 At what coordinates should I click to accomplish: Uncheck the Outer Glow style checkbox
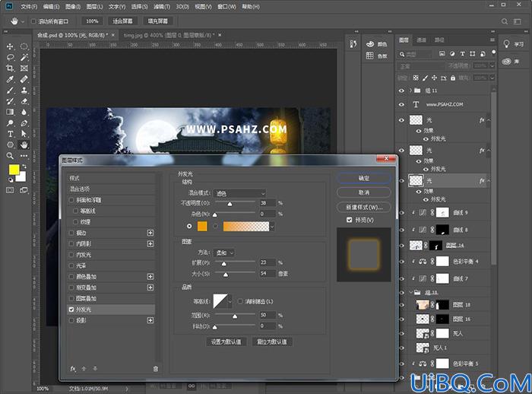(71, 310)
